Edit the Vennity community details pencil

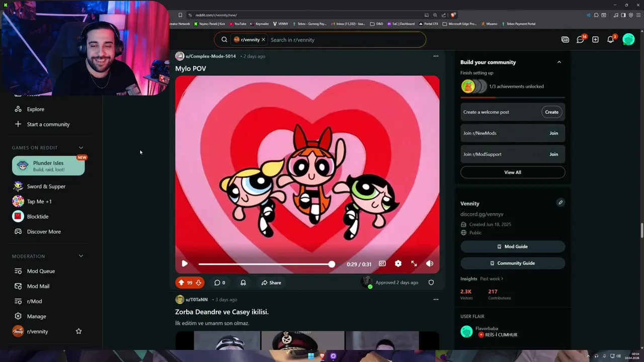560,203
